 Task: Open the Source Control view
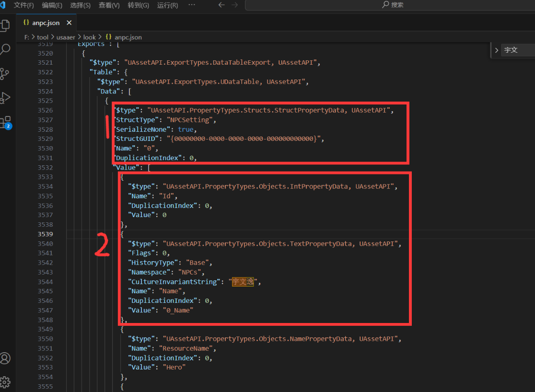pos(5,73)
